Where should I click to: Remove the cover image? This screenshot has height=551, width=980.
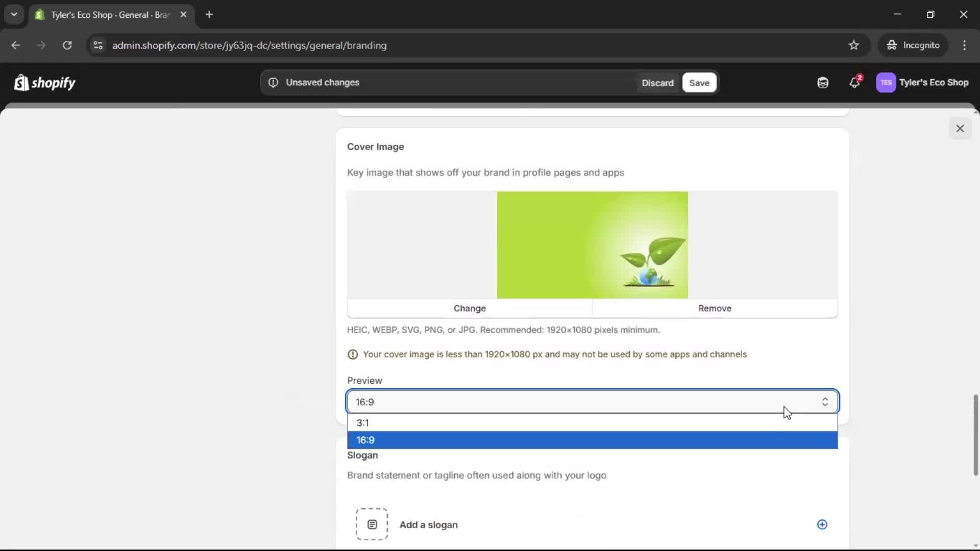click(715, 308)
